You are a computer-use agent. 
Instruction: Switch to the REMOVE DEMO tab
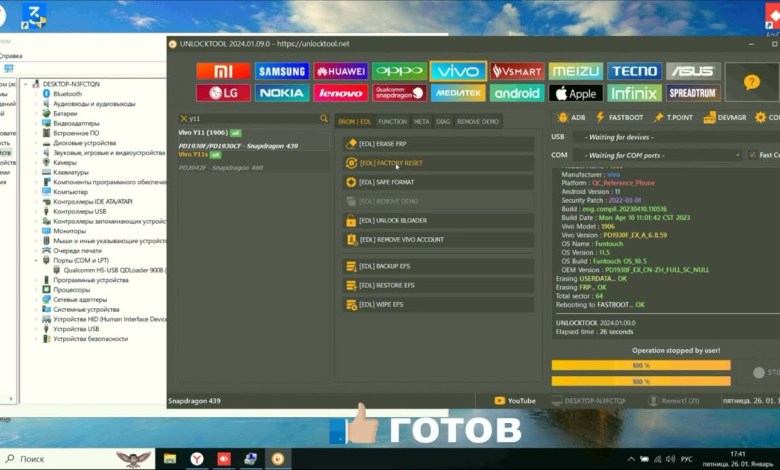tap(478, 121)
